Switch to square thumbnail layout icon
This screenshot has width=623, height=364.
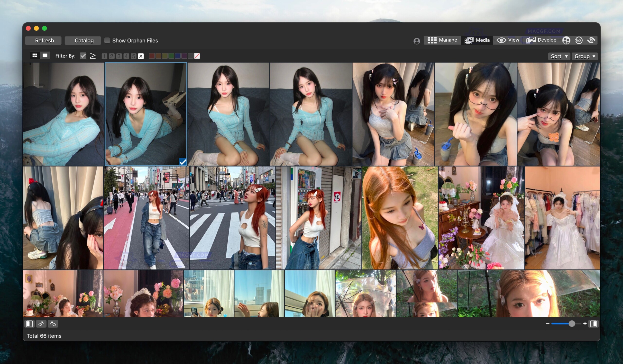pyautogui.click(x=45, y=56)
